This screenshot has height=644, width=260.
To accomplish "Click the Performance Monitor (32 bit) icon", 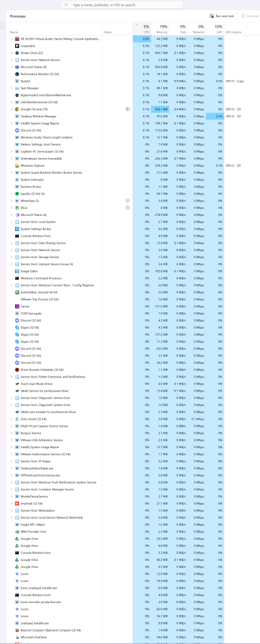I will click(17, 74).
